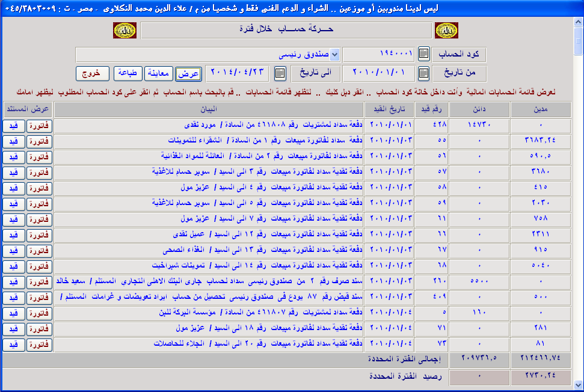Click the From date field 2010/01/01
The image size is (584, 392).
tap(378, 73)
